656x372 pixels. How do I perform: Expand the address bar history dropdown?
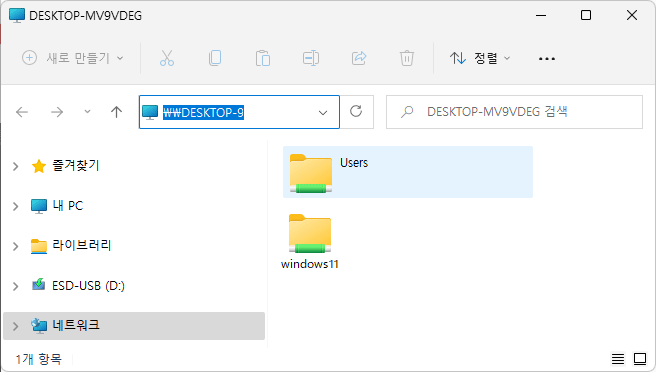pos(323,113)
